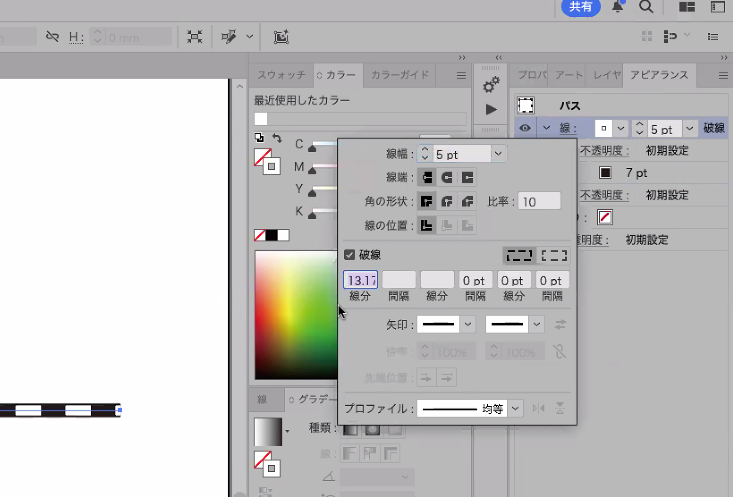Uncheck the 破線 dashed line checkbox
Image resolution: width=733 pixels, height=497 pixels.
pos(350,255)
